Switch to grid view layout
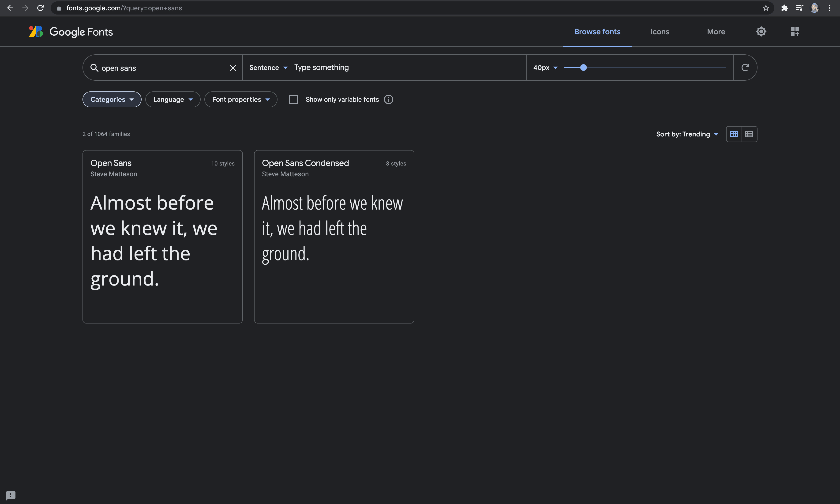This screenshot has width=840, height=504. click(x=734, y=134)
